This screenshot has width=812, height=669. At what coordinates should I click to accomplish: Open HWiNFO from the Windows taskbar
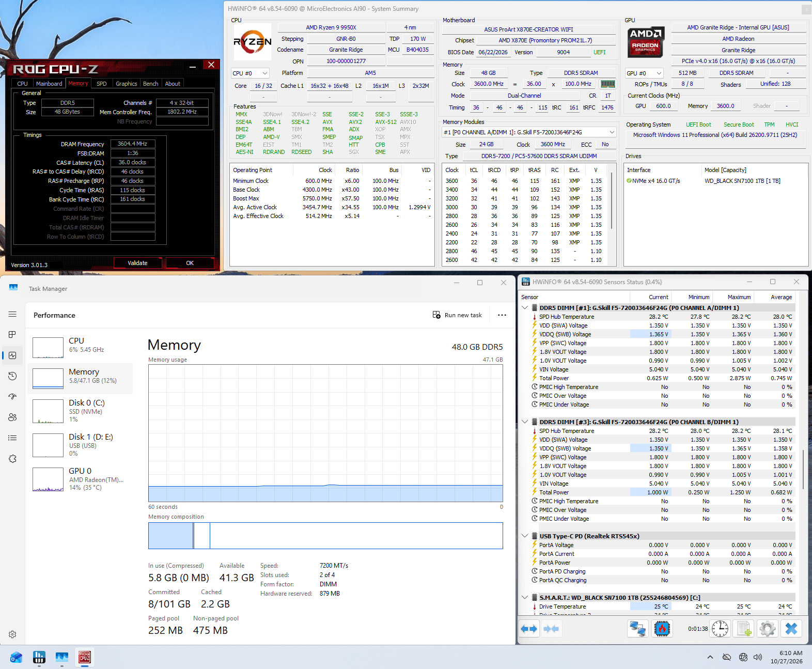39,657
